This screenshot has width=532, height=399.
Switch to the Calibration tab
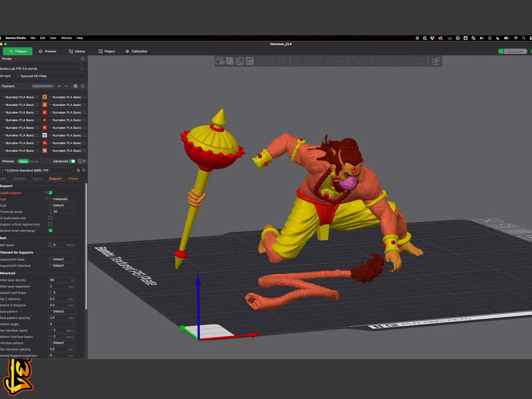[x=136, y=52]
